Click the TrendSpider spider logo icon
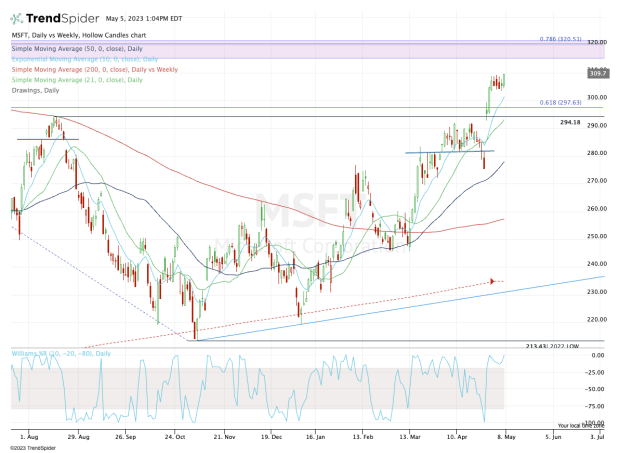The image size is (620, 453). pos(17,19)
